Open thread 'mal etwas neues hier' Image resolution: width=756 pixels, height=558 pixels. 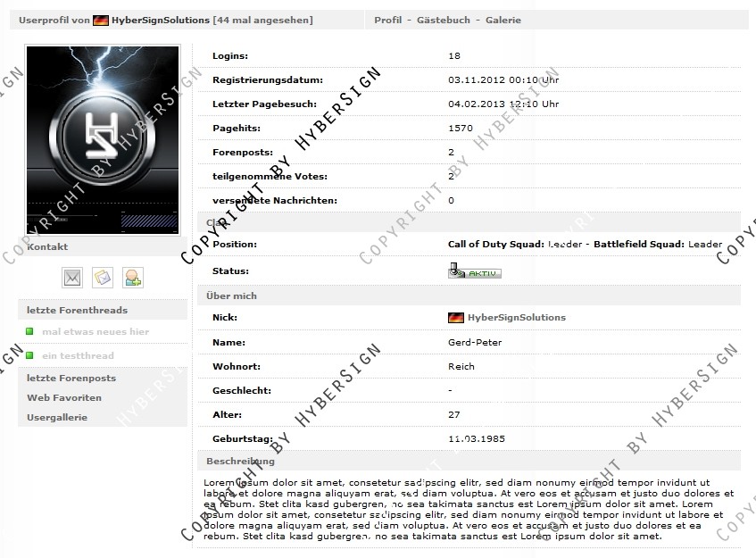[96, 332]
